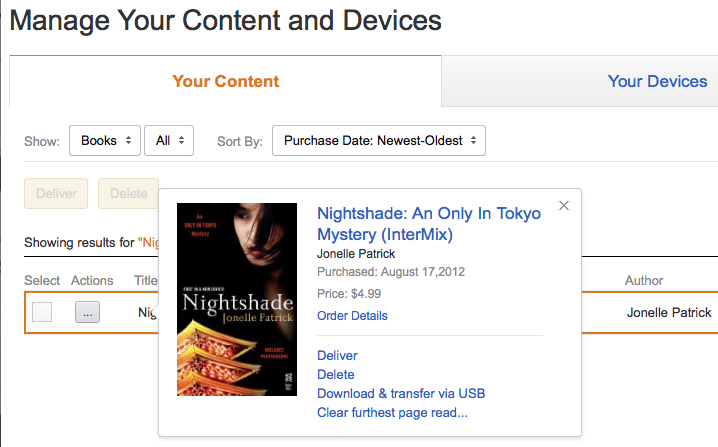
Task: Open Nightshade book title link in popup
Action: point(428,224)
